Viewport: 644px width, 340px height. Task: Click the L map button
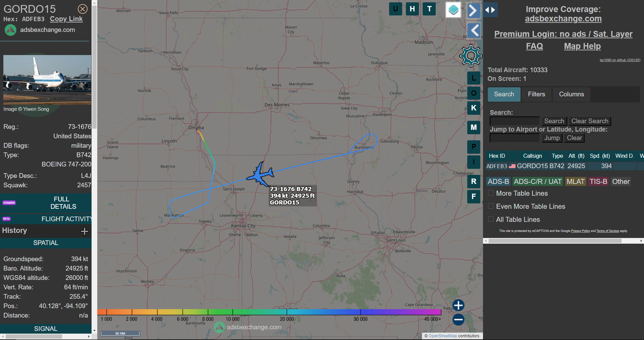(474, 78)
